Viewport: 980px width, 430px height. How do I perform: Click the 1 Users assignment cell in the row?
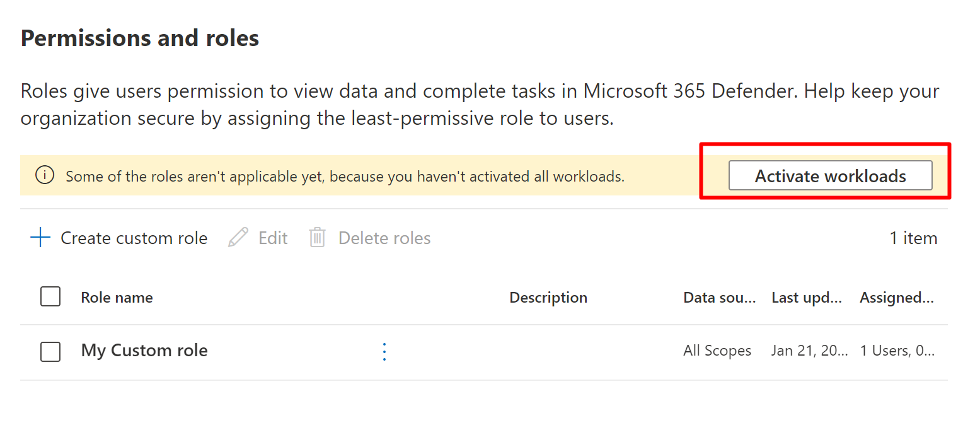pyautogui.click(x=897, y=351)
